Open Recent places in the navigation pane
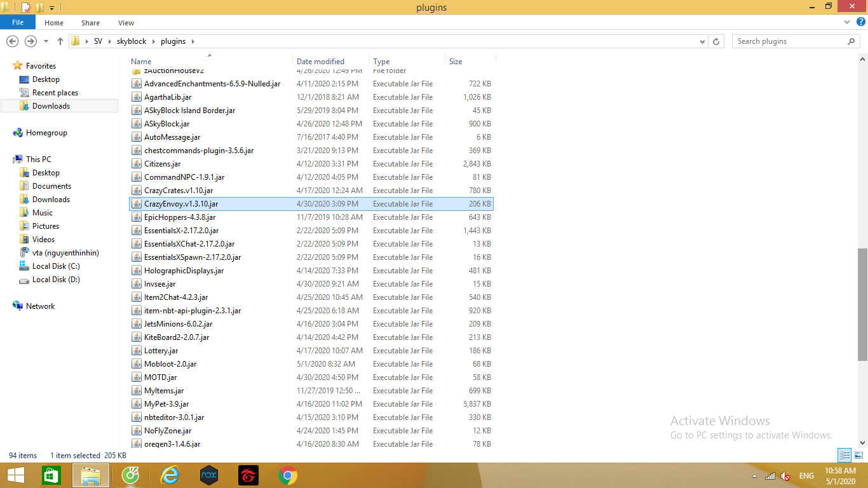 tap(55, 93)
